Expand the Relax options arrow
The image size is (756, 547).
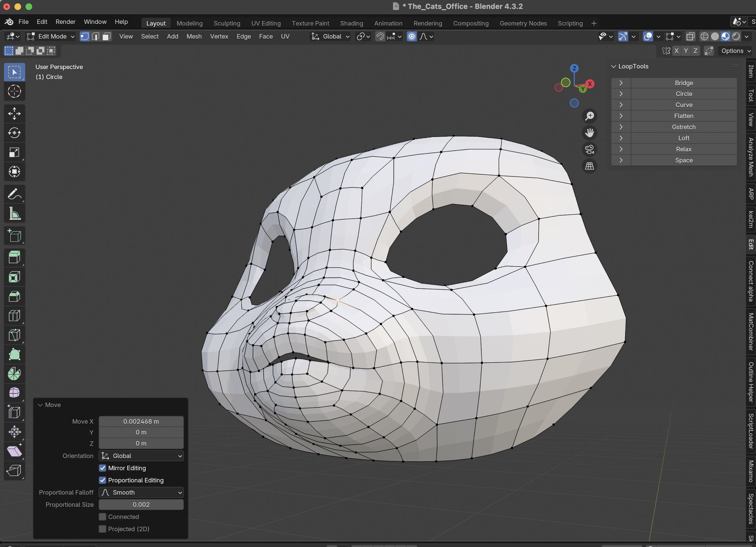(621, 149)
